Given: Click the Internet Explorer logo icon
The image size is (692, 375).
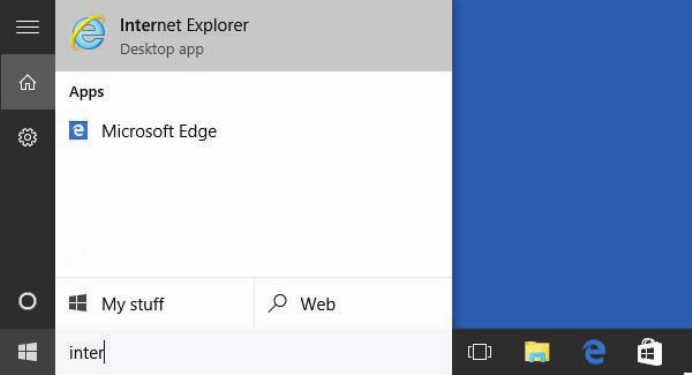Looking at the screenshot, I should (x=88, y=33).
